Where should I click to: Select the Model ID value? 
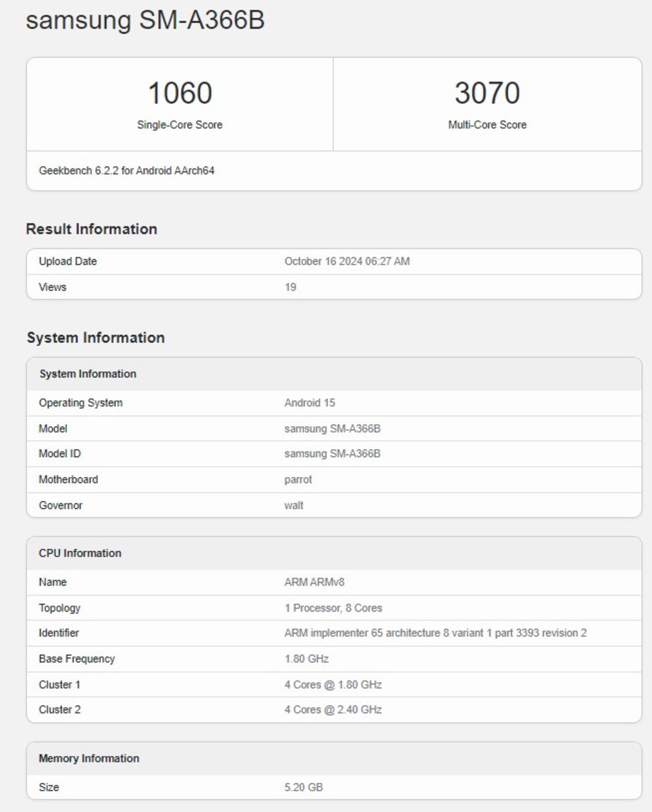coord(333,453)
